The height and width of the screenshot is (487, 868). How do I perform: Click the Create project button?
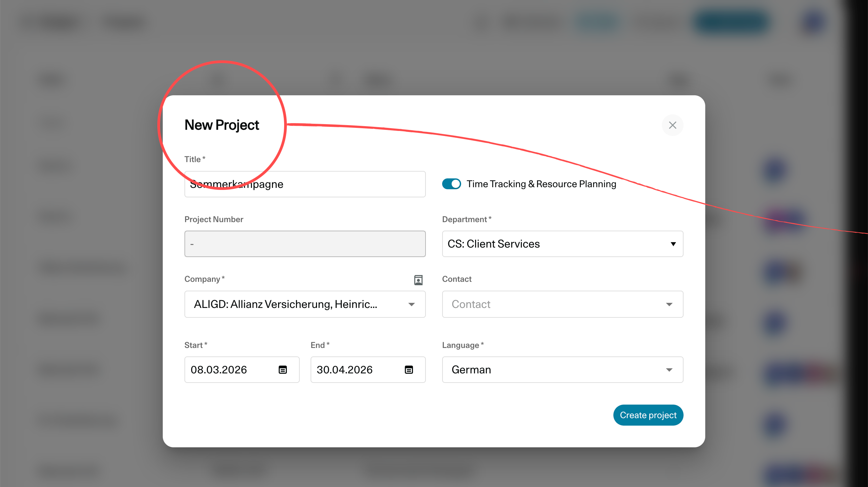tap(648, 415)
